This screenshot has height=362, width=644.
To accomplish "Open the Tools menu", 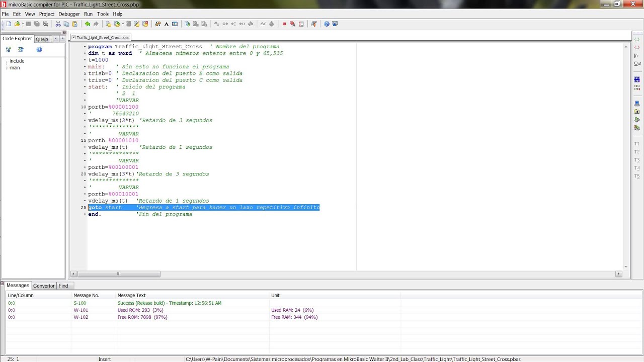I will [x=103, y=14].
